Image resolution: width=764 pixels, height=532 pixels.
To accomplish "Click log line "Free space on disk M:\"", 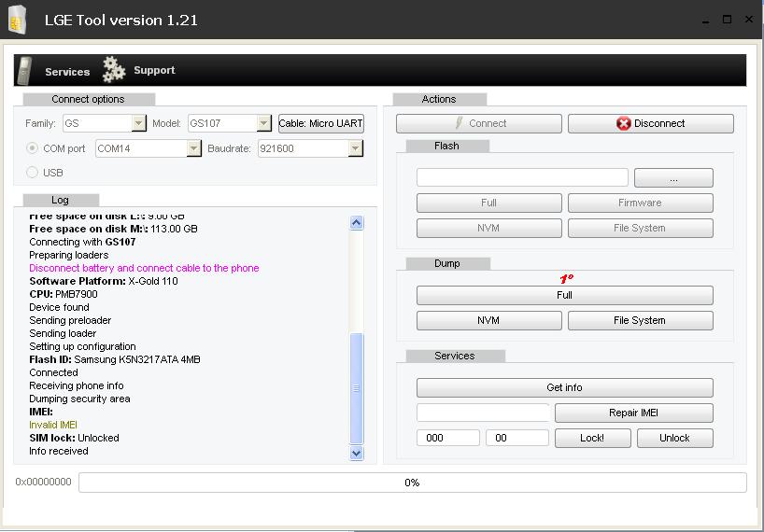I will pyautogui.click(x=114, y=229).
